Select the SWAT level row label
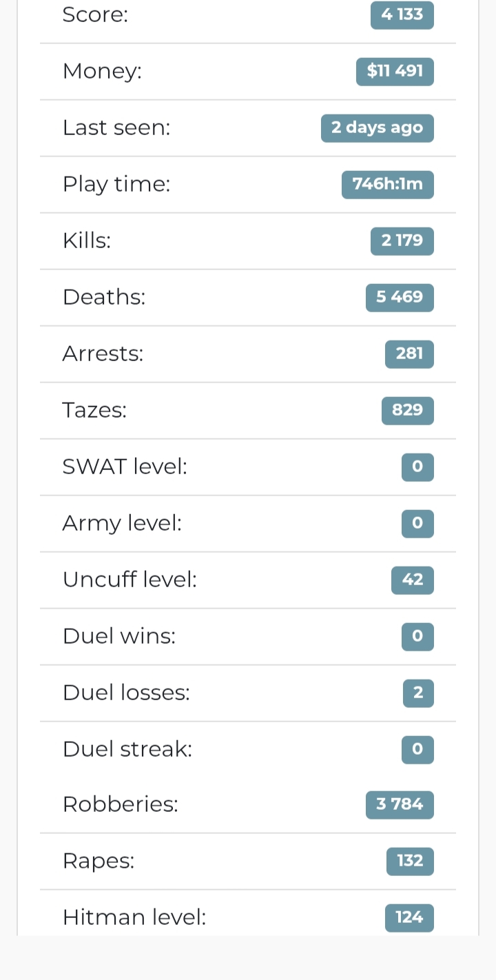 click(x=125, y=467)
